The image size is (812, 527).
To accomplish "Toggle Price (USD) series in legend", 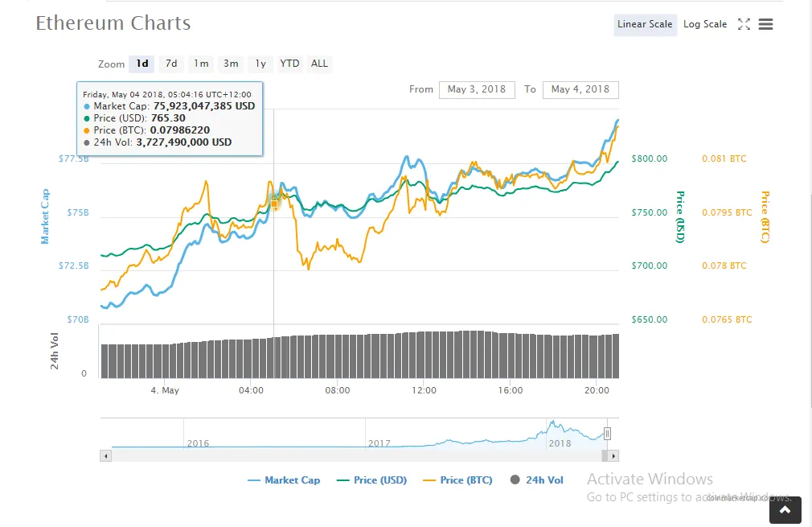I will (x=371, y=480).
